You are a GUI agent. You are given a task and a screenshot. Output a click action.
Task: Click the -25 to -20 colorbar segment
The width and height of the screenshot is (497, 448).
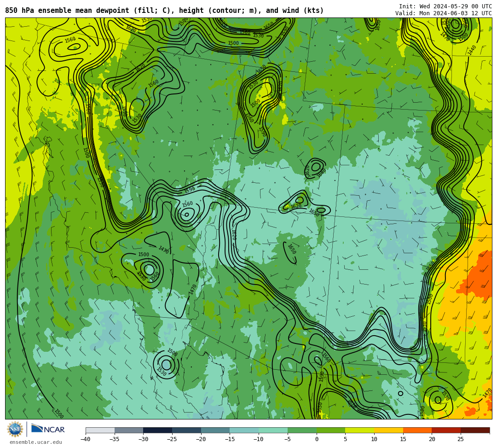(x=187, y=430)
